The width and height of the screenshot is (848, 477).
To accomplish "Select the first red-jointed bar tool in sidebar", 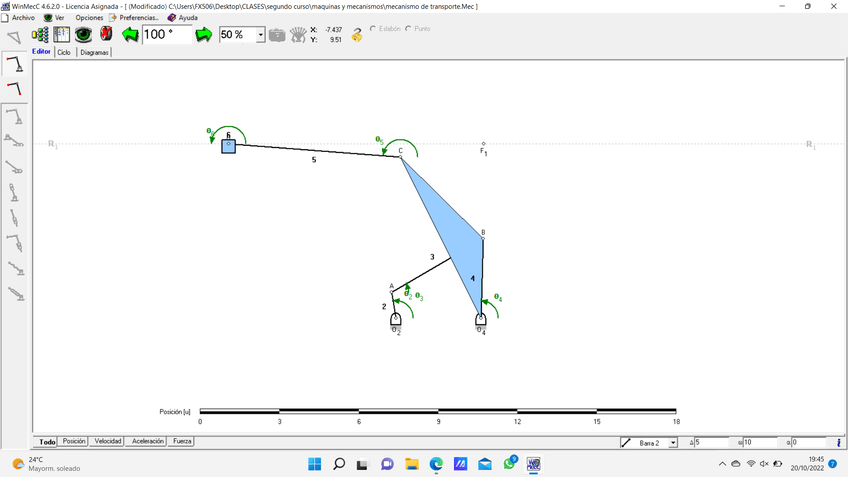I will [x=14, y=65].
